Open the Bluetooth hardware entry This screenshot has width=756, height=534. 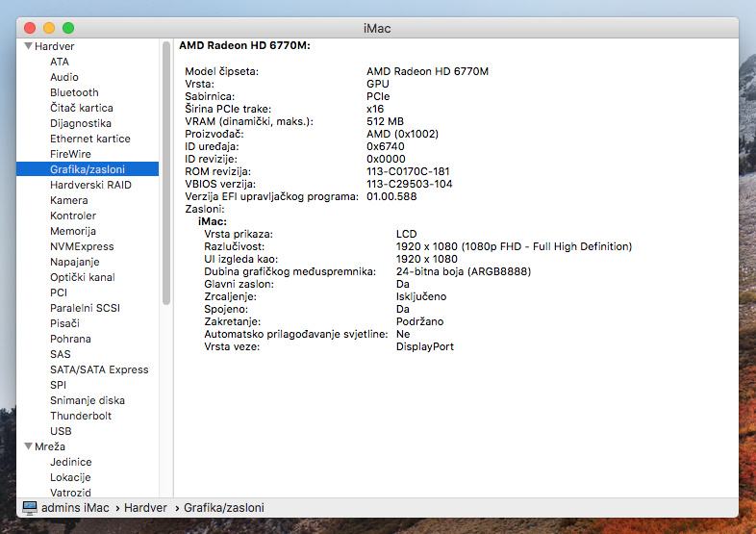(x=74, y=92)
